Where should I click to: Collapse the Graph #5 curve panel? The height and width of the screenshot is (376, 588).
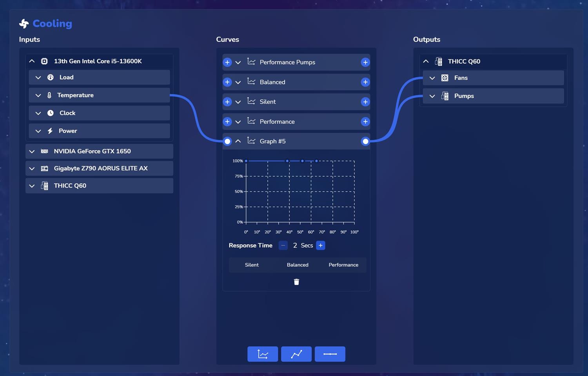[x=238, y=141]
